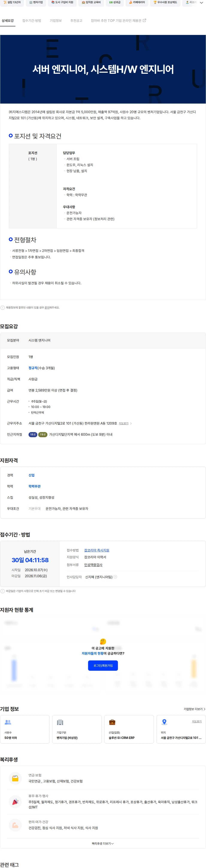This screenshot has width=206, height=868.
Task: Click the 7호선 subway line badge
Action: 42,435
